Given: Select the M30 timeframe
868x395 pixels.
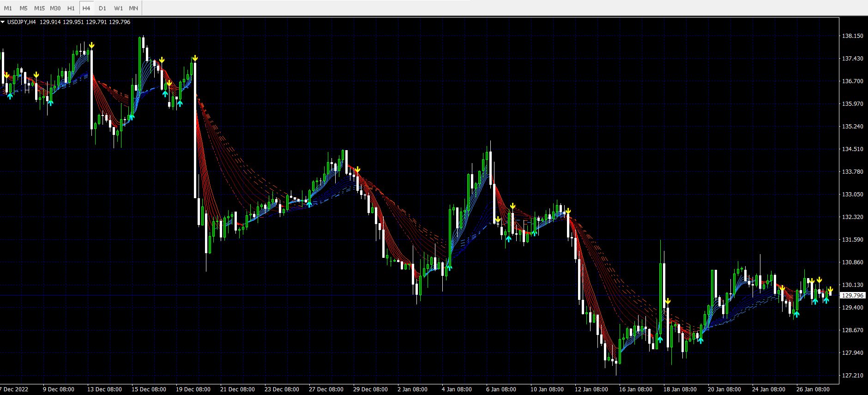Looking at the screenshot, I should pos(55,8).
